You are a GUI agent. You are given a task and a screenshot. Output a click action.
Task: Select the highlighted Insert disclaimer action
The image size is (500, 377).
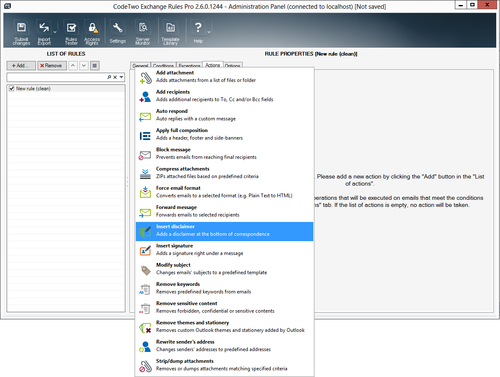pos(224,231)
